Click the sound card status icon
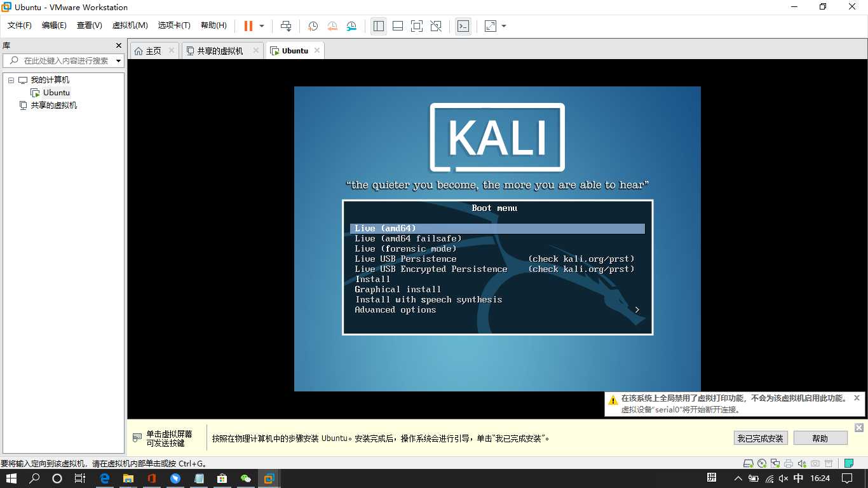This screenshot has width=868, height=488. click(x=802, y=464)
